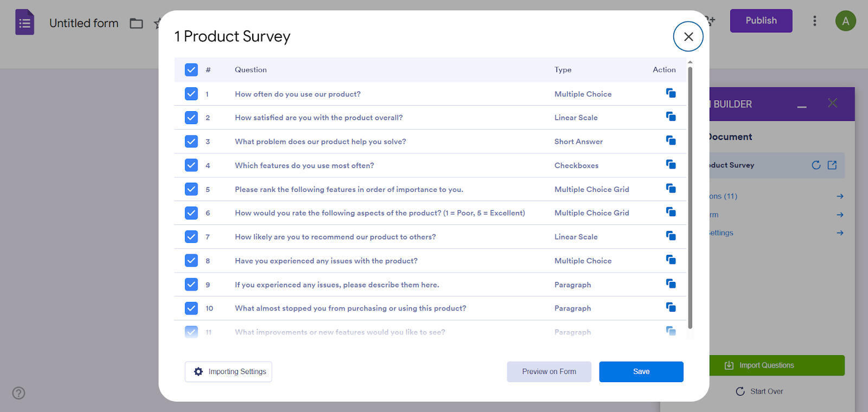The width and height of the screenshot is (868, 412).
Task: Click 'How often do you use our product?'
Action: tap(298, 94)
